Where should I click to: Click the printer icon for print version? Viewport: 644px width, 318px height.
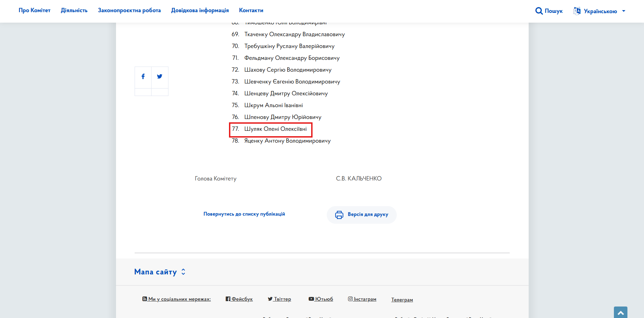tap(339, 215)
